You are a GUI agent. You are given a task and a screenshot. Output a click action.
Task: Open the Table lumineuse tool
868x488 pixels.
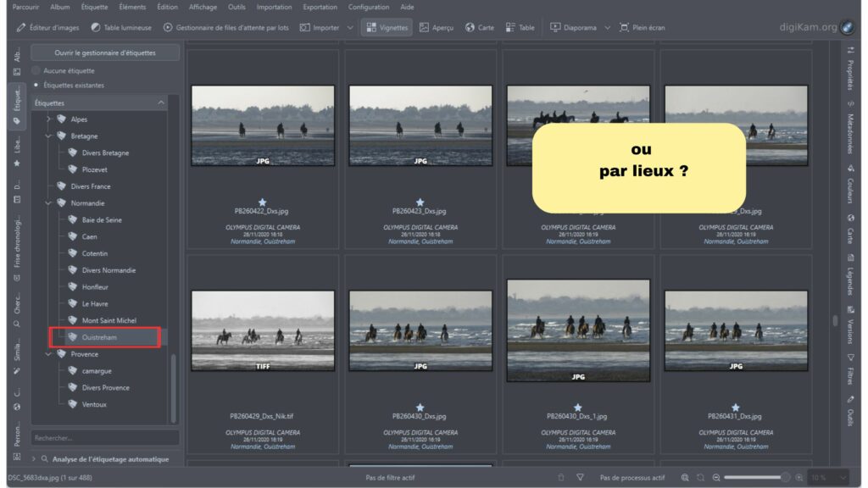point(121,27)
